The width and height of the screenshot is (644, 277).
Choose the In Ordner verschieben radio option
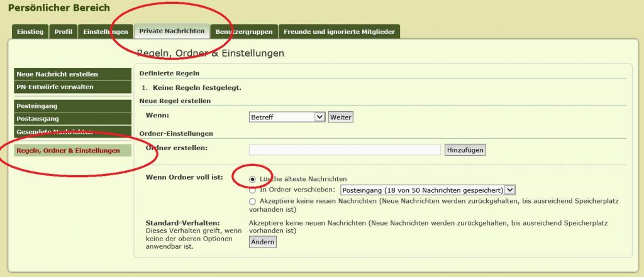click(253, 190)
